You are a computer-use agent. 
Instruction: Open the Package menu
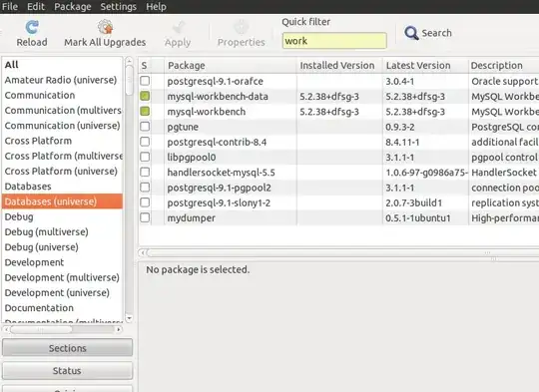[73, 7]
